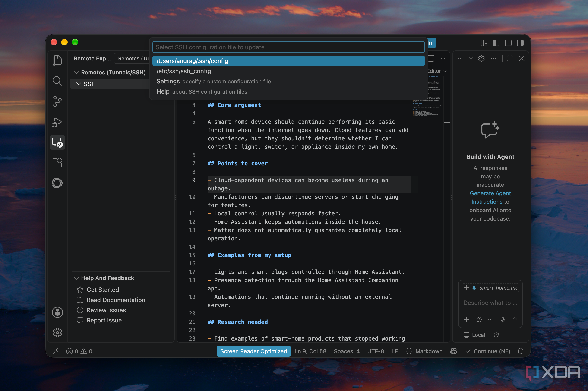
Task: Open the Accounts icon in the activity bar
Action: (57, 312)
